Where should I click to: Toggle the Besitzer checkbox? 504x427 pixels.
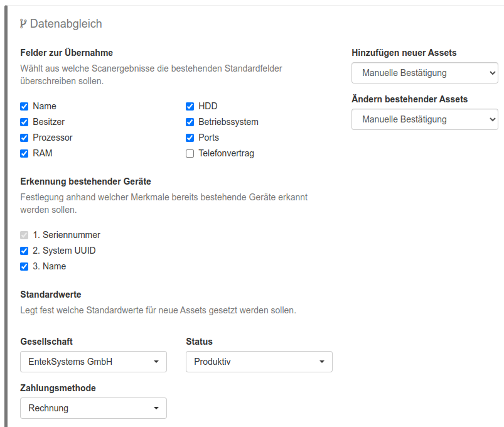[x=24, y=122]
